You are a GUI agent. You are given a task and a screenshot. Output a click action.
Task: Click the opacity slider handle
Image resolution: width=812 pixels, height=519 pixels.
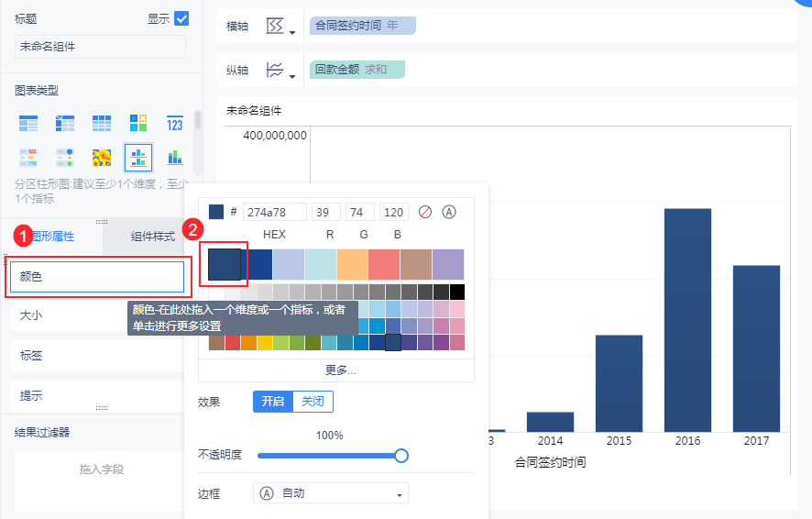click(401, 456)
